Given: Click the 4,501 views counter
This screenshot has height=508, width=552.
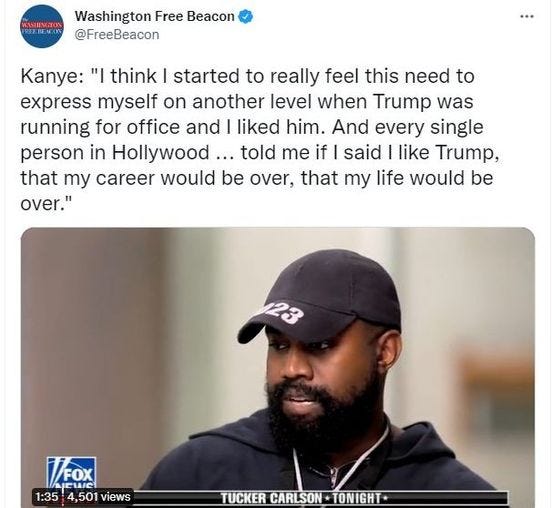Looking at the screenshot, I should click(x=99, y=497).
